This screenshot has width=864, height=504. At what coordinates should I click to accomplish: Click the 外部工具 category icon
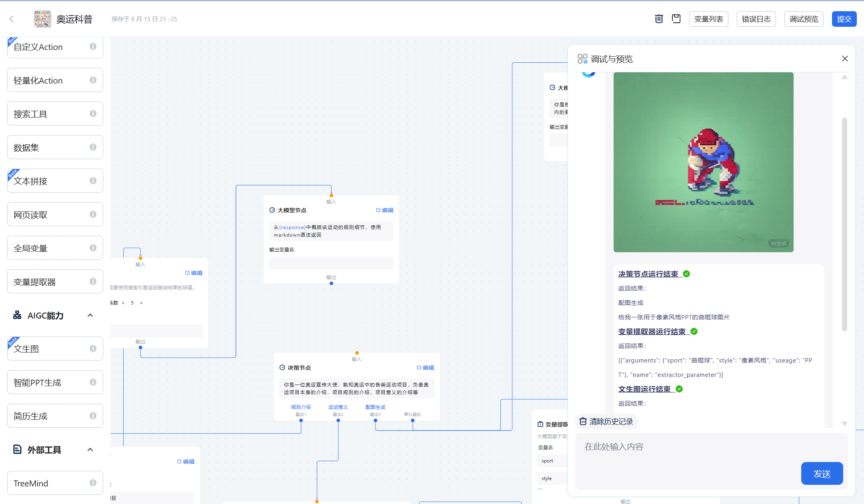pyautogui.click(x=17, y=449)
